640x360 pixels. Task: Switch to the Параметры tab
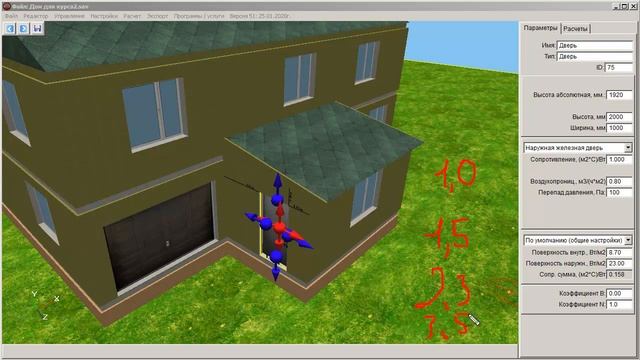point(540,28)
